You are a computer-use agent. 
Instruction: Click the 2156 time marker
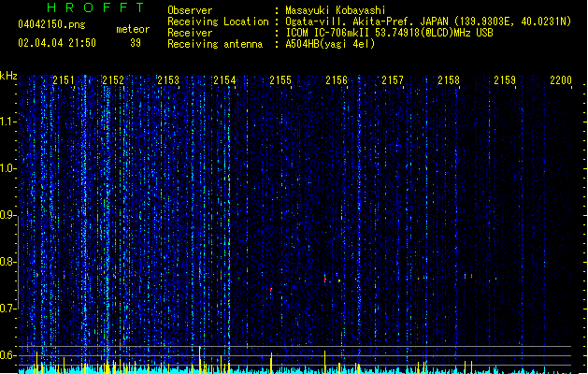[337, 79]
